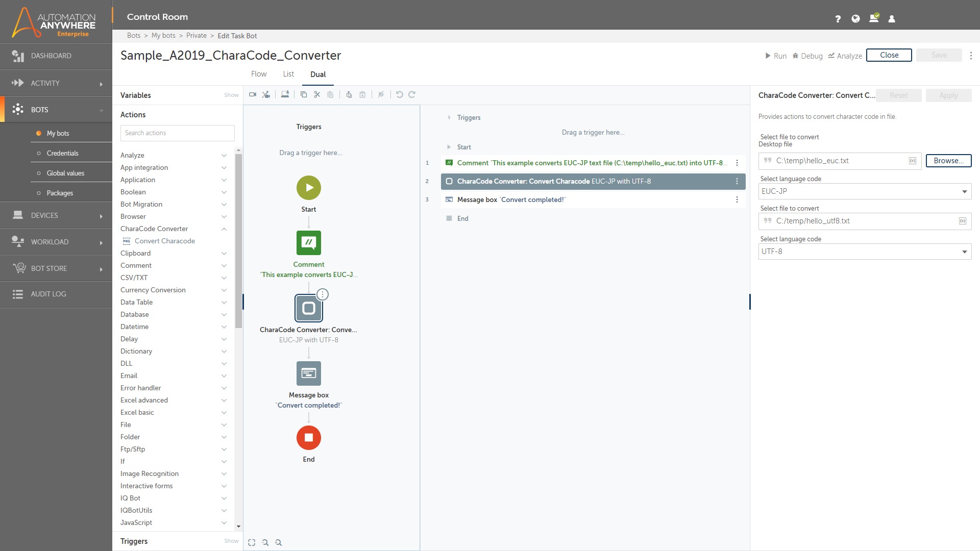Switch to the Flow view tab

coord(259,74)
